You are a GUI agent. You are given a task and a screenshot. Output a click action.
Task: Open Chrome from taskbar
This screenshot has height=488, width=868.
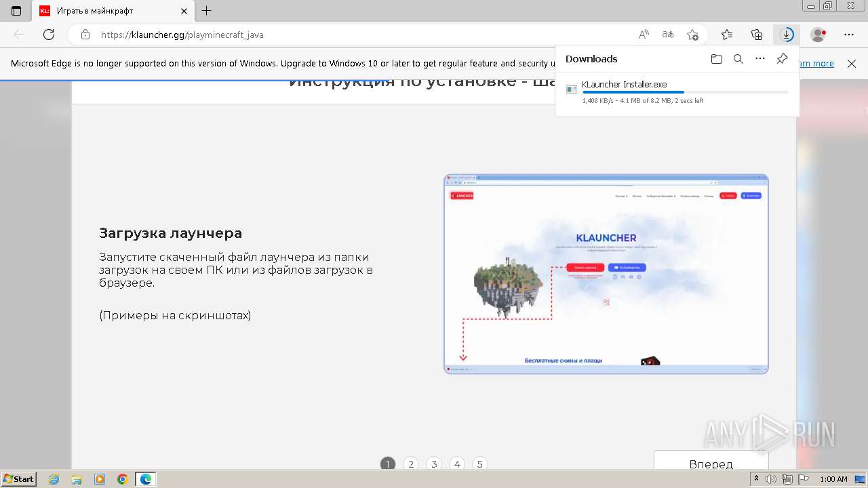click(123, 479)
